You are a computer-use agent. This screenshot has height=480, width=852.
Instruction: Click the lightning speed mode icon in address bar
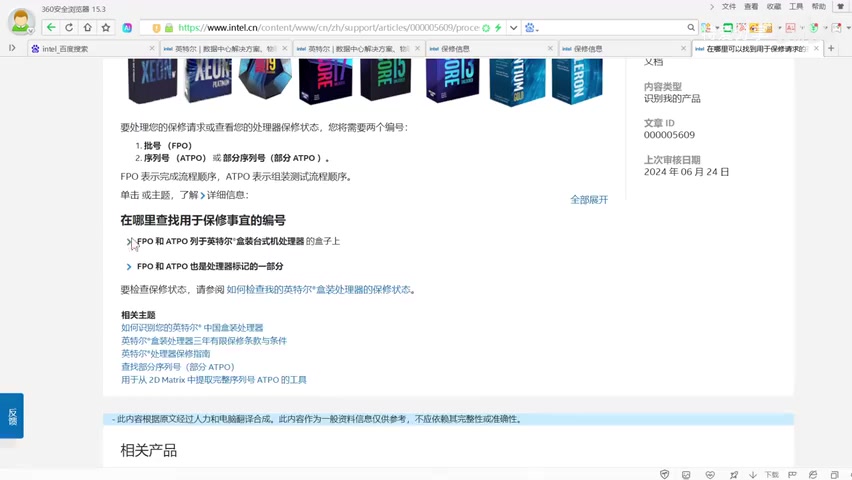click(498, 28)
